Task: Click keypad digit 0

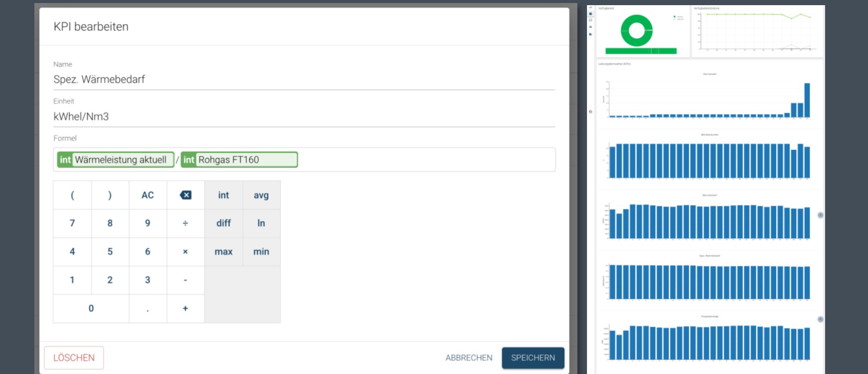Action: tap(91, 308)
